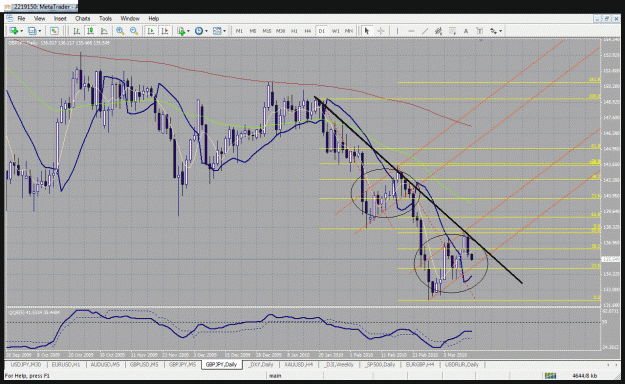Click the Indicators list add icon

tap(181, 31)
